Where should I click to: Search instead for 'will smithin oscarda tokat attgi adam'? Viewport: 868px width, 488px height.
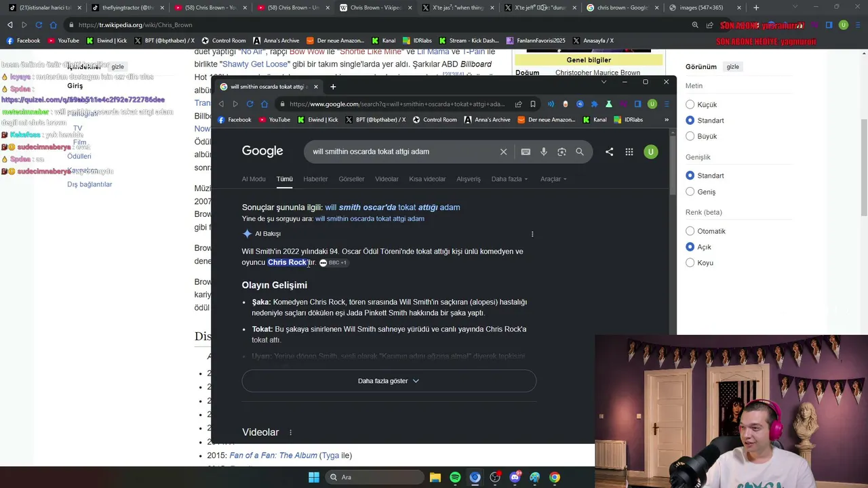(370, 219)
